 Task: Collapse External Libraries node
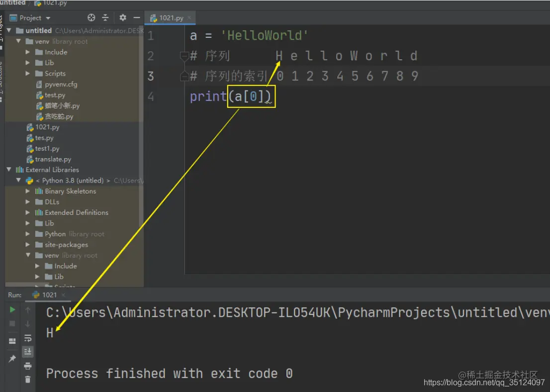coord(9,170)
